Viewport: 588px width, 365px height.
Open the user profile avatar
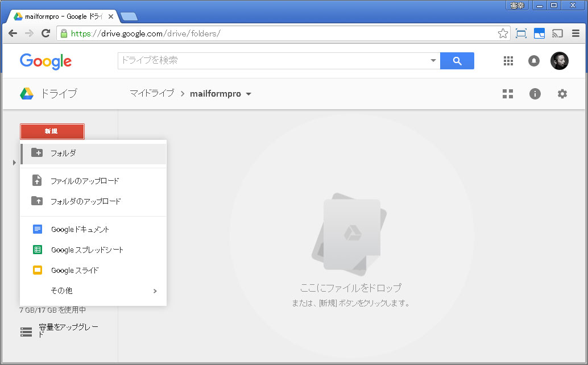point(559,61)
